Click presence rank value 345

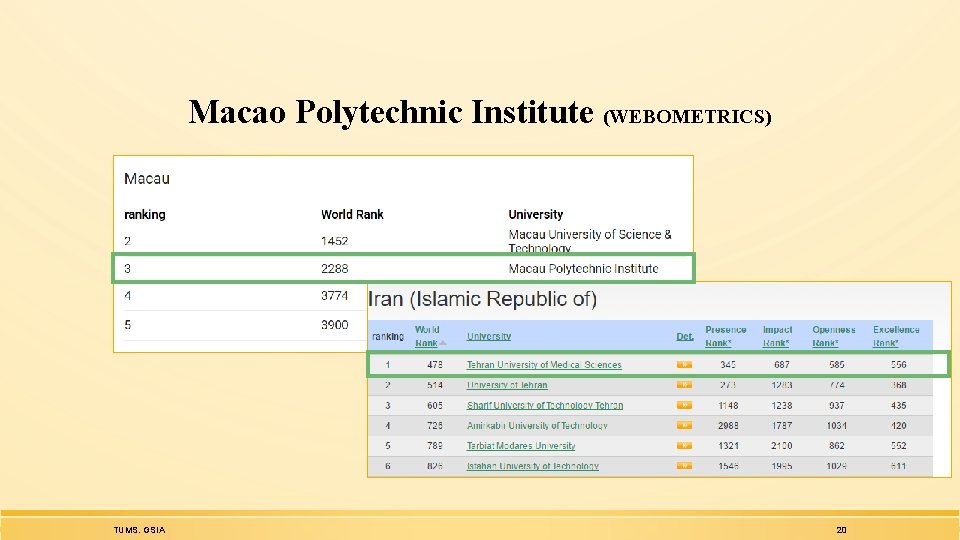click(x=728, y=365)
